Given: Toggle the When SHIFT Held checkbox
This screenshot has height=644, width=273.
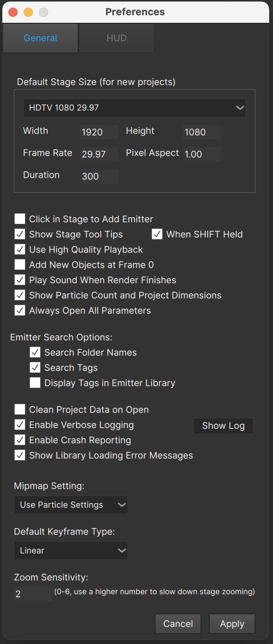Looking at the screenshot, I should click(x=157, y=234).
